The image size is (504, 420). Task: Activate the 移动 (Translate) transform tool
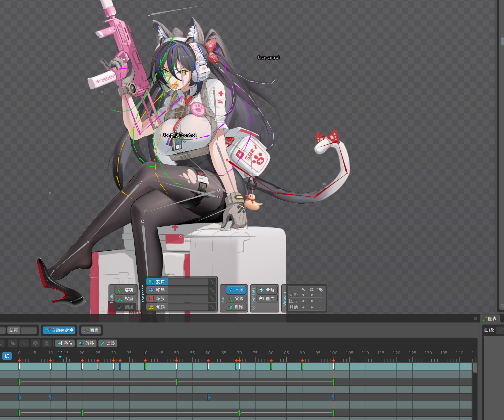point(157,290)
